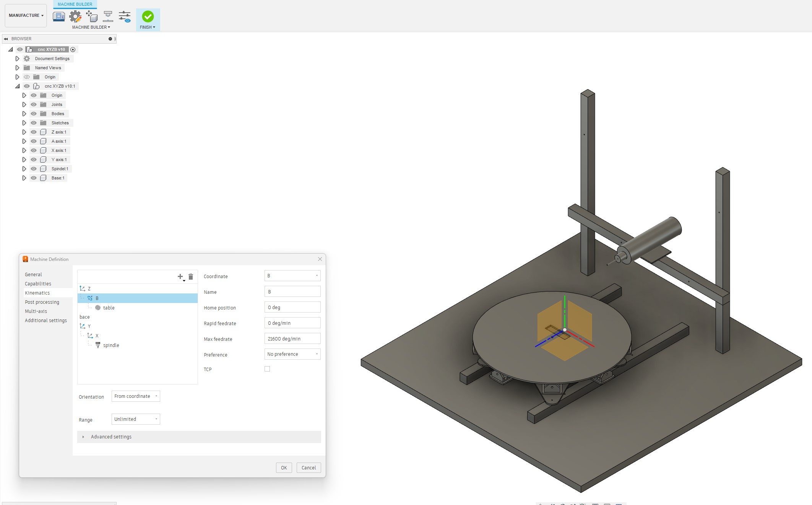812x505 pixels.
Task: Hide the cnc XYZB v10:1 component
Action: click(27, 86)
